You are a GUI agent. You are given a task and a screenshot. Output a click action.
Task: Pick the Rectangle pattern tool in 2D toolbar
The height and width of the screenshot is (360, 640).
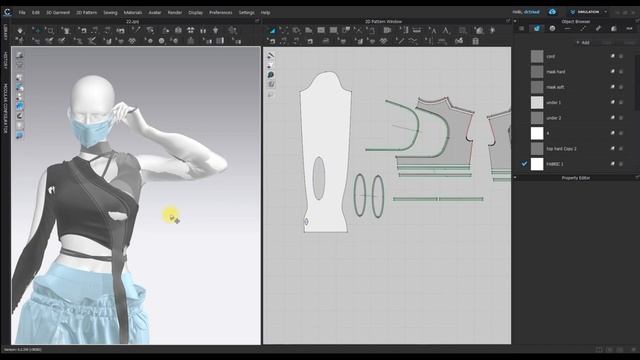[321, 31]
